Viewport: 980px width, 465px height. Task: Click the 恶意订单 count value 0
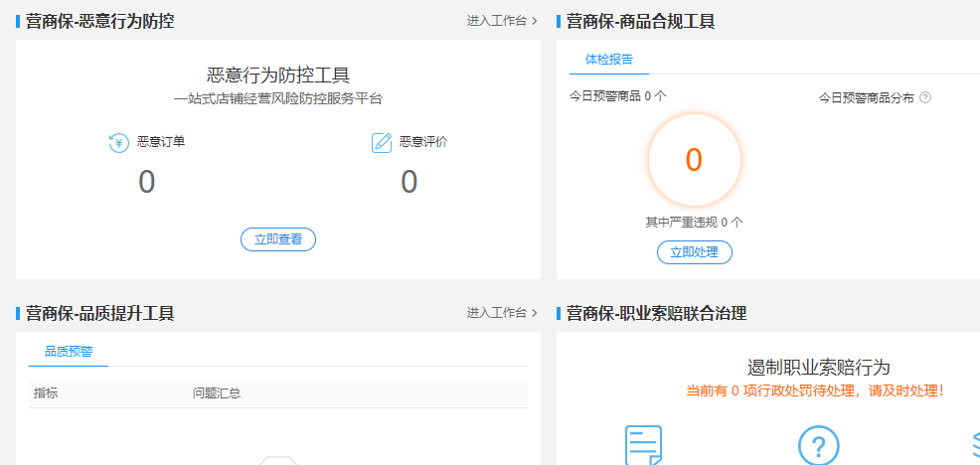pos(146,182)
